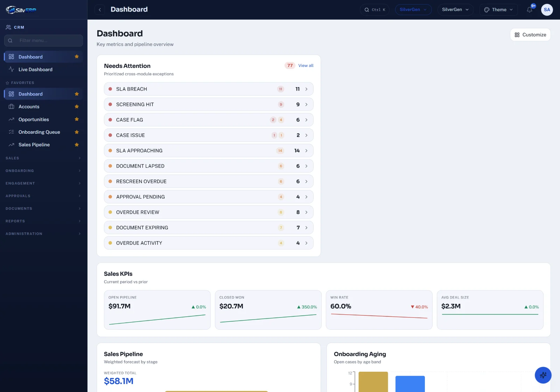This screenshot has height=392, width=560.
Task: Click the Win Rate KPI card
Action: (x=379, y=310)
